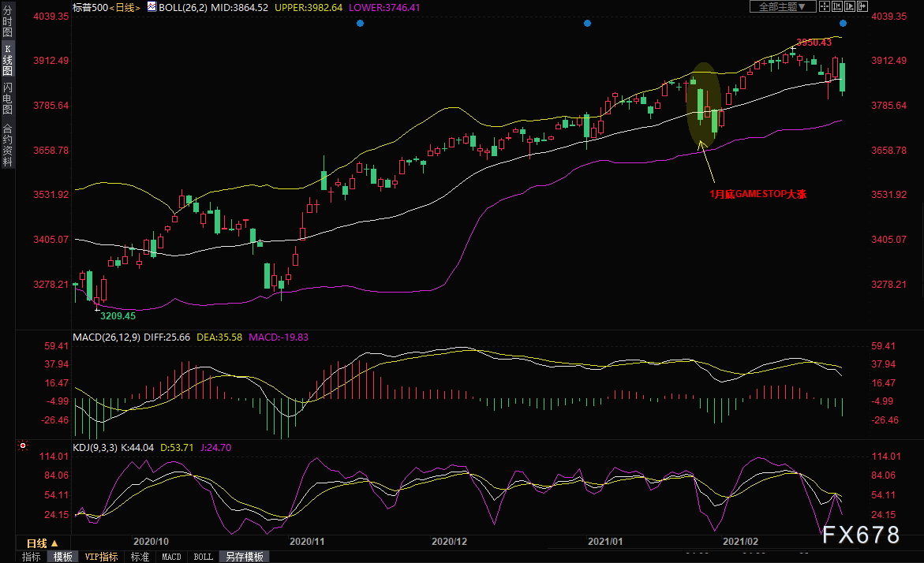Image resolution: width=924 pixels, height=563 pixels.
Task: Click the KDJ(9,3,3) indicator label
Action: [x=95, y=448]
